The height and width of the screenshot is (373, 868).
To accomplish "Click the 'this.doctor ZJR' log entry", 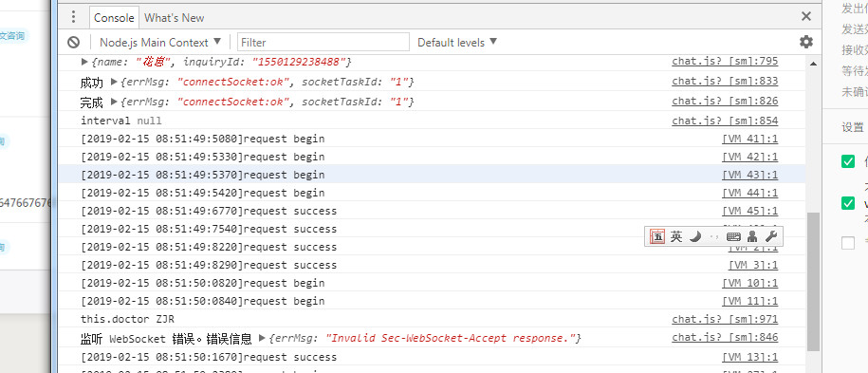I will [x=127, y=319].
